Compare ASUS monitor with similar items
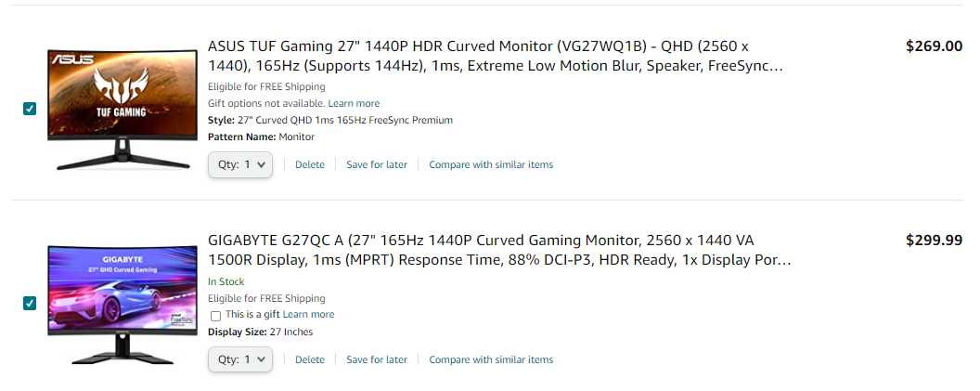 coord(491,164)
